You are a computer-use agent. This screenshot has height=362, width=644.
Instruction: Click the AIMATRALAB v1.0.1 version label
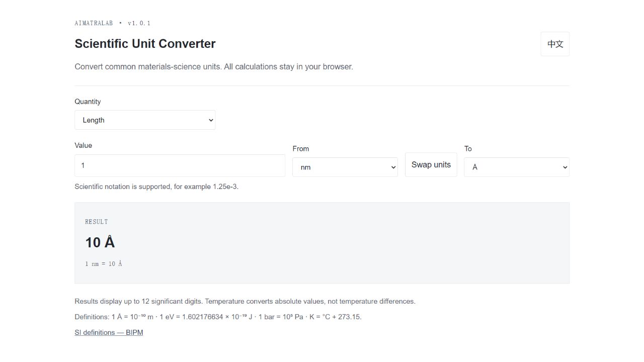[112, 23]
